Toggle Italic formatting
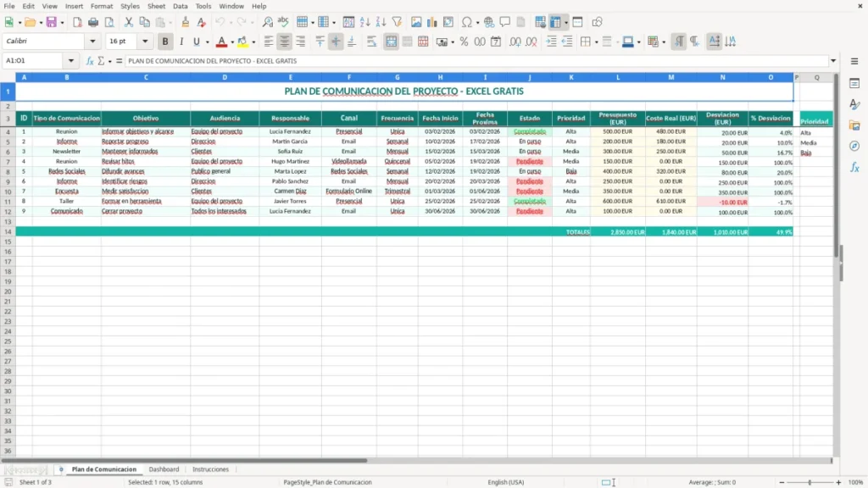Screen dimensions: 868x488 tap(181, 42)
